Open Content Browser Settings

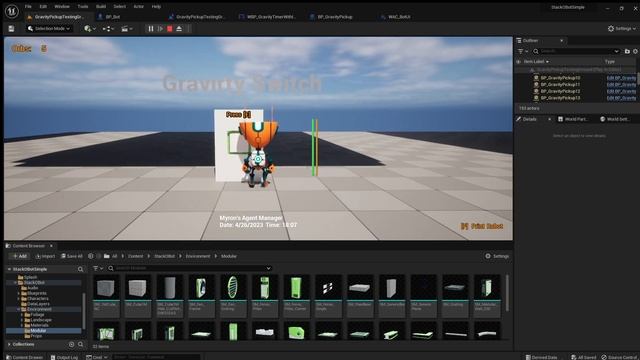click(497, 256)
